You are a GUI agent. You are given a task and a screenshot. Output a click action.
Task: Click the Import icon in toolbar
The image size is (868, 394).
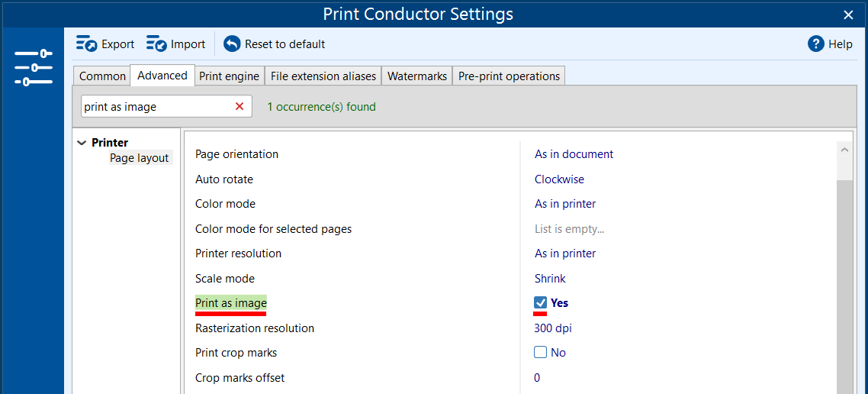pos(156,44)
